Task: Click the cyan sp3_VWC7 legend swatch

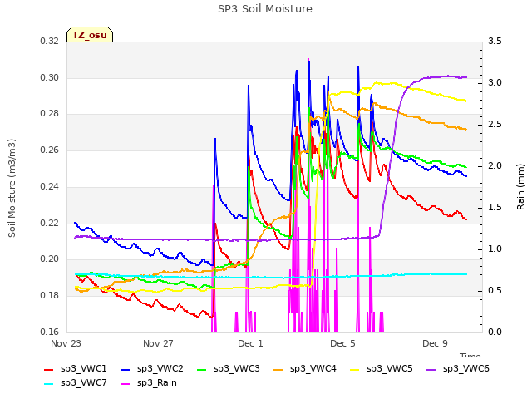Action: pos(49,384)
